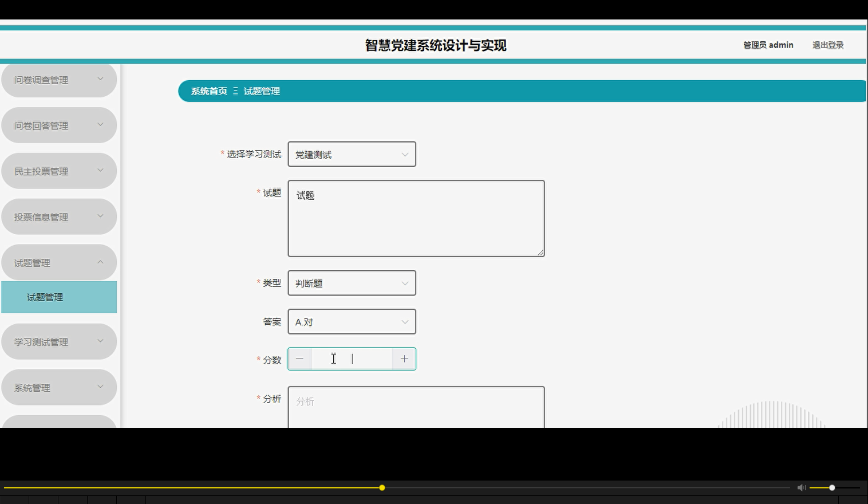This screenshot has width=868, height=504.
Task: Open the 类型 dropdown showing 判断题
Action: [x=352, y=282]
